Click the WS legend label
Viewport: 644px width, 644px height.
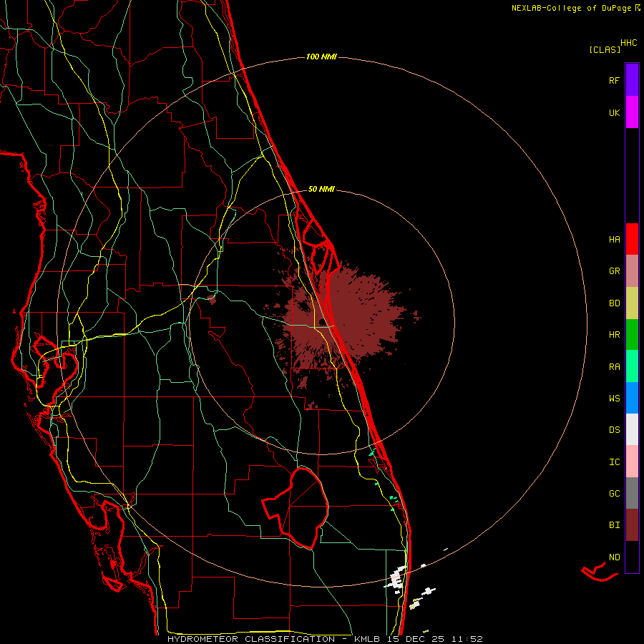[x=614, y=399]
